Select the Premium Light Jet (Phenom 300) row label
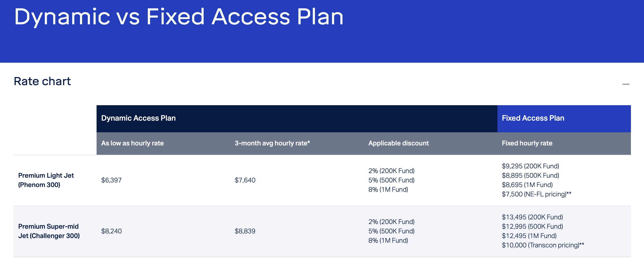This screenshot has height=267, width=644. (x=46, y=180)
